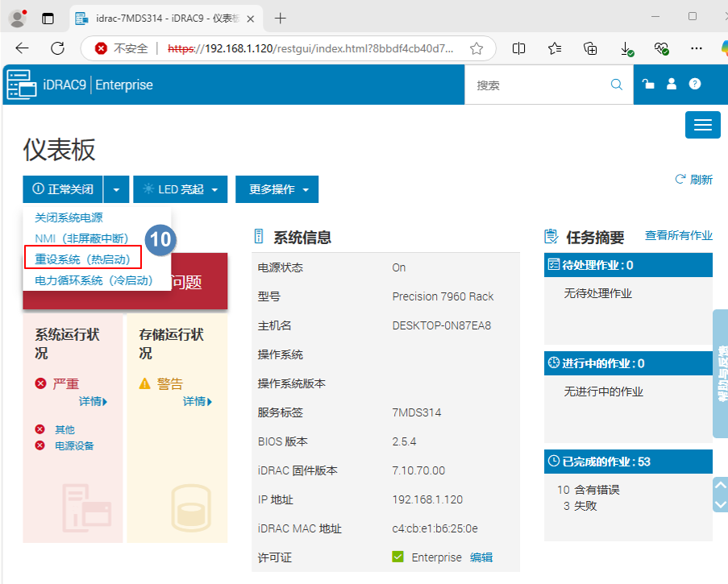Click the browser address bar URL
This screenshot has width=728, height=584.
[x=310, y=48]
